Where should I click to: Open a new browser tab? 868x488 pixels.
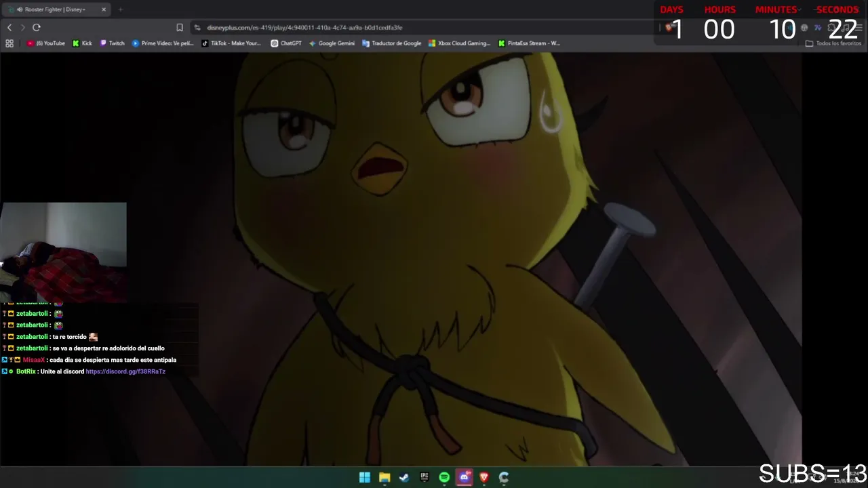pyautogui.click(x=120, y=9)
